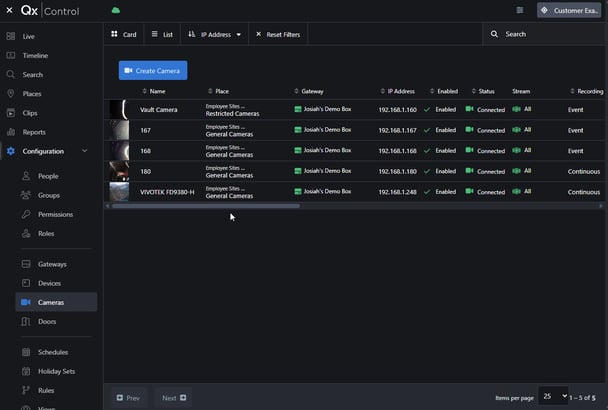Screen dimensions: 608x410
Task: Switch to Card view
Action: click(124, 35)
